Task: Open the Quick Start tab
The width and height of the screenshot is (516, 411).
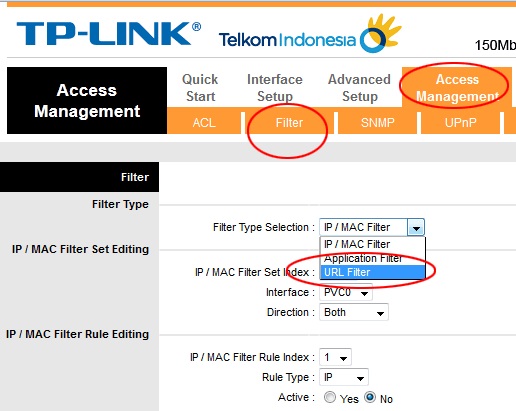Action: (200, 88)
